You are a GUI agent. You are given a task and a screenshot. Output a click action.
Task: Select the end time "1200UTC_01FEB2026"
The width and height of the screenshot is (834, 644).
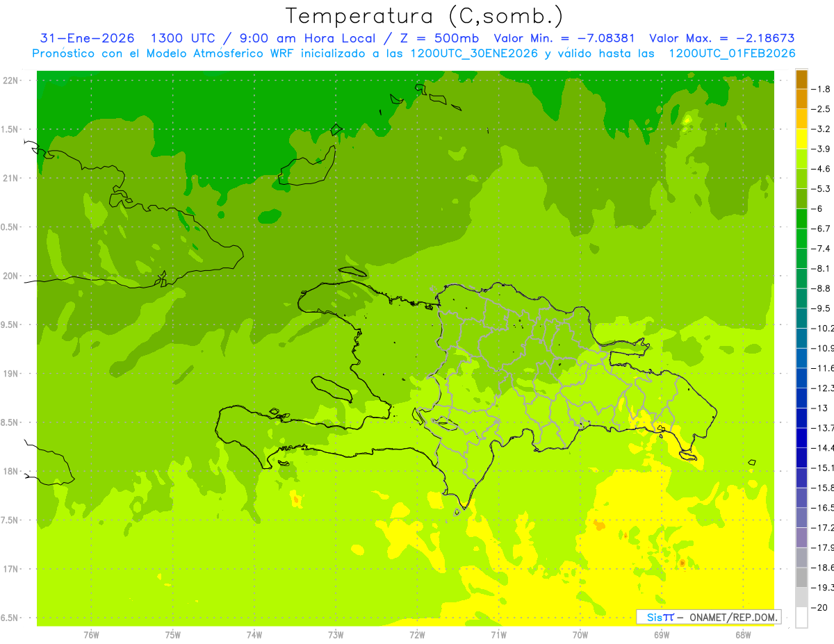pos(731,53)
